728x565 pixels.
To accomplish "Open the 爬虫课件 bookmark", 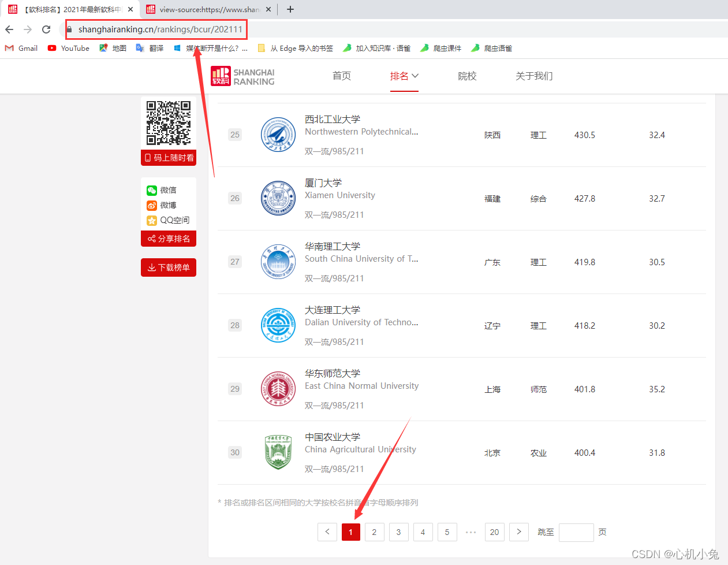I will 440,49.
